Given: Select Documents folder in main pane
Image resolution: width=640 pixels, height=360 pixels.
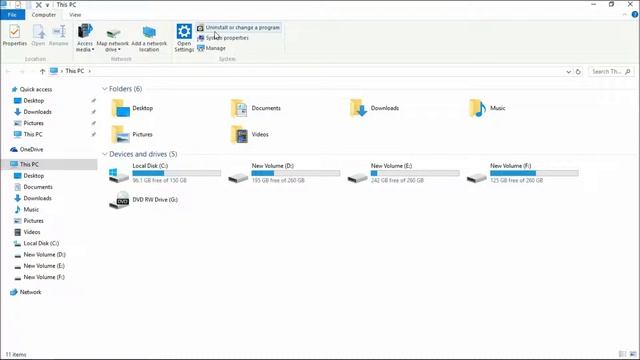Looking at the screenshot, I should coord(256,108).
